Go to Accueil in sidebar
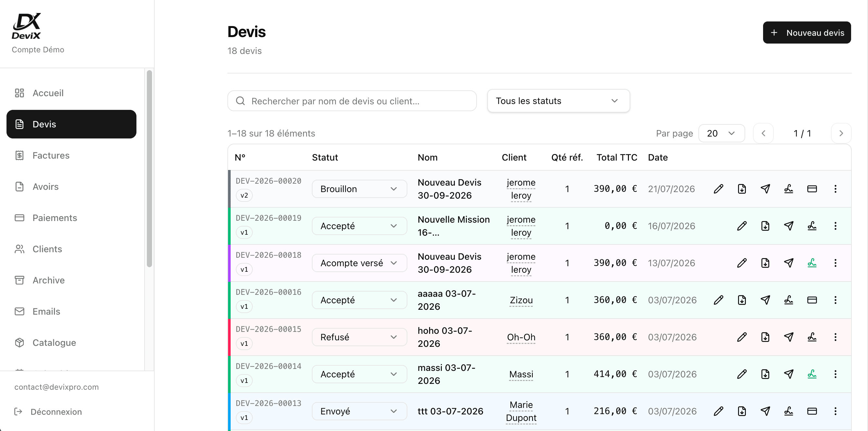The height and width of the screenshot is (431, 868). pos(71,93)
